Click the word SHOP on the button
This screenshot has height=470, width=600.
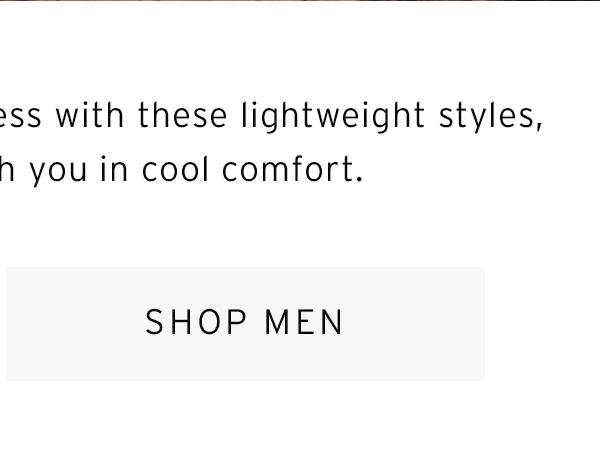click(196, 322)
